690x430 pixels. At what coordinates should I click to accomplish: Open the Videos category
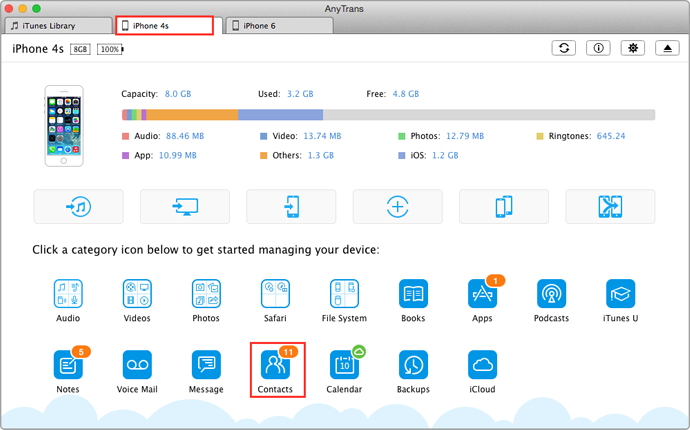click(137, 294)
